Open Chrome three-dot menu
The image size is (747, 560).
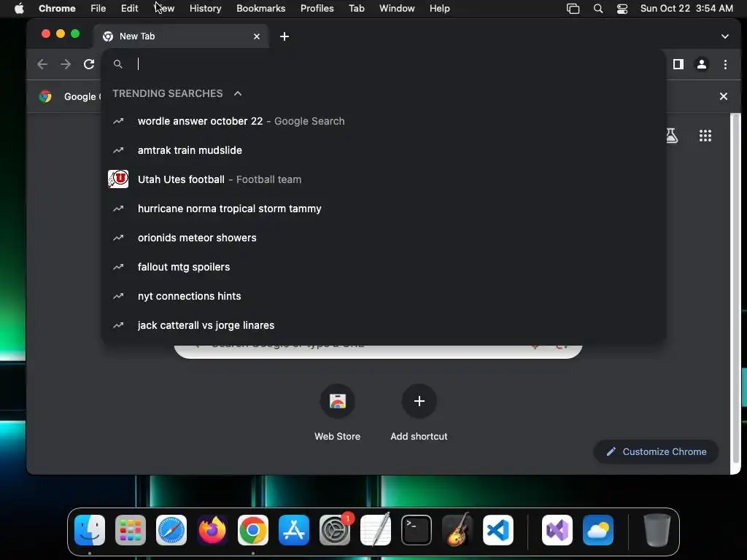[x=725, y=64]
